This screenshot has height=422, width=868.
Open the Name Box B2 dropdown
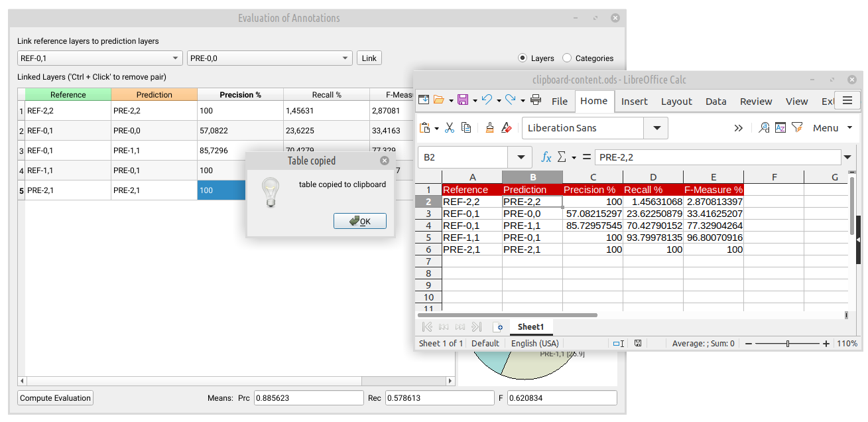tap(519, 157)
